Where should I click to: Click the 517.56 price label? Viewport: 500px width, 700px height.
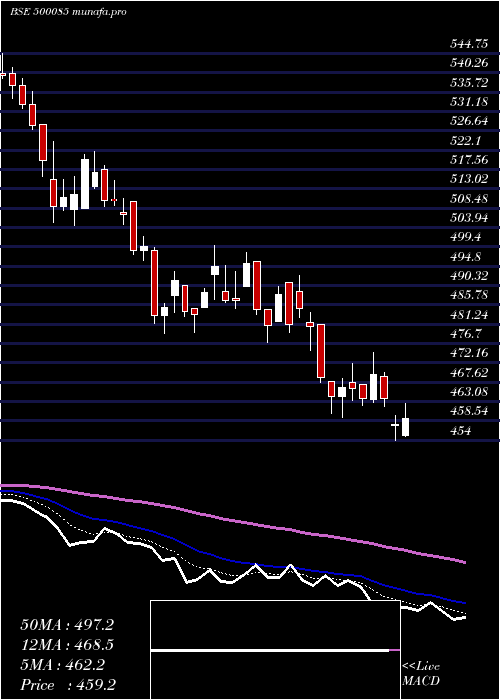(469, 160)
